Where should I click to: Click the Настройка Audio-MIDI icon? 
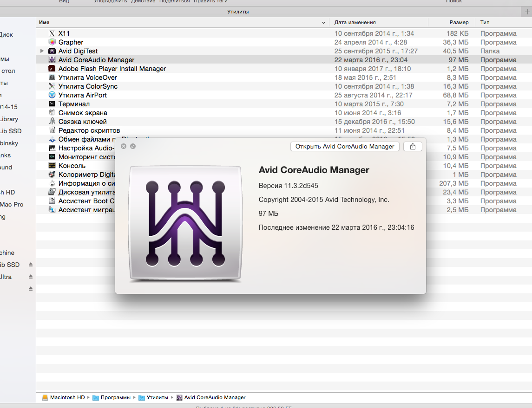coord(52,148)
